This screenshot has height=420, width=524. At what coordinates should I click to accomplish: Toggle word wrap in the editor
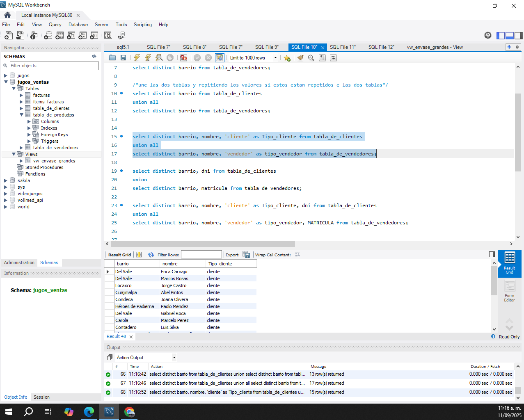pyautogui.click(x=333, y=58)
